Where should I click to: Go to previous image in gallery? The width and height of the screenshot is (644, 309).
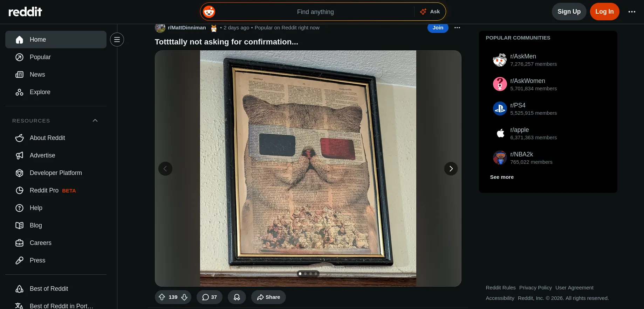point(165,169)
